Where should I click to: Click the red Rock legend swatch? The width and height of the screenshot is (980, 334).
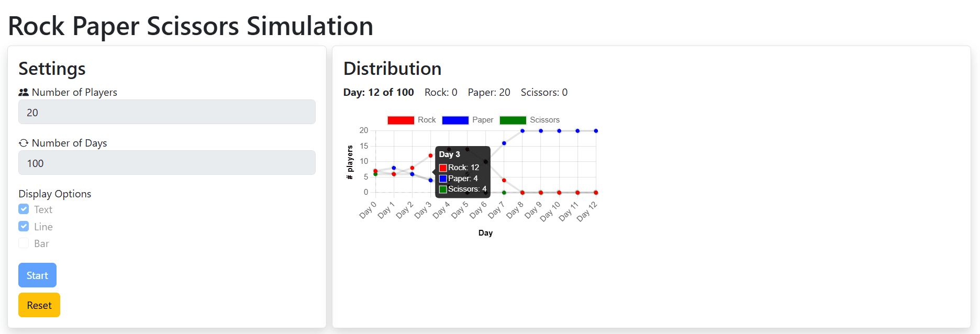(400, 120)
